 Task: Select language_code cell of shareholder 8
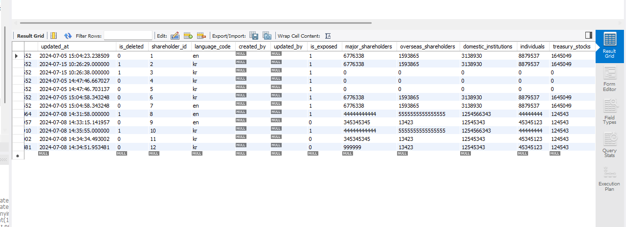tap(213, 114)
